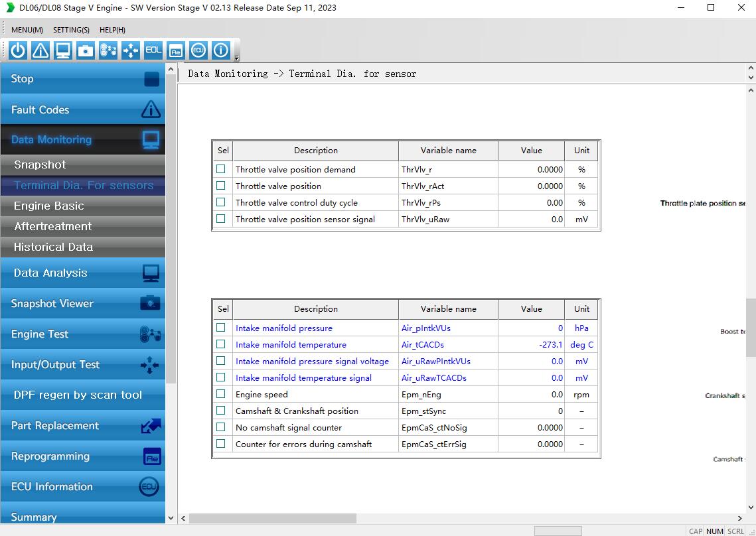Open DPF regen by scan tool
The height and width of the screenshot is (536, 756).
[83, 395]
